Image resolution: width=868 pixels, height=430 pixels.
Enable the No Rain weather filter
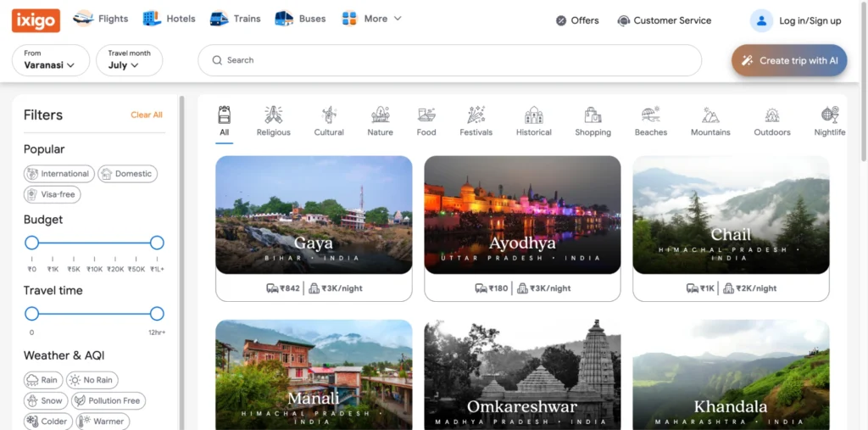click(92, 380)
